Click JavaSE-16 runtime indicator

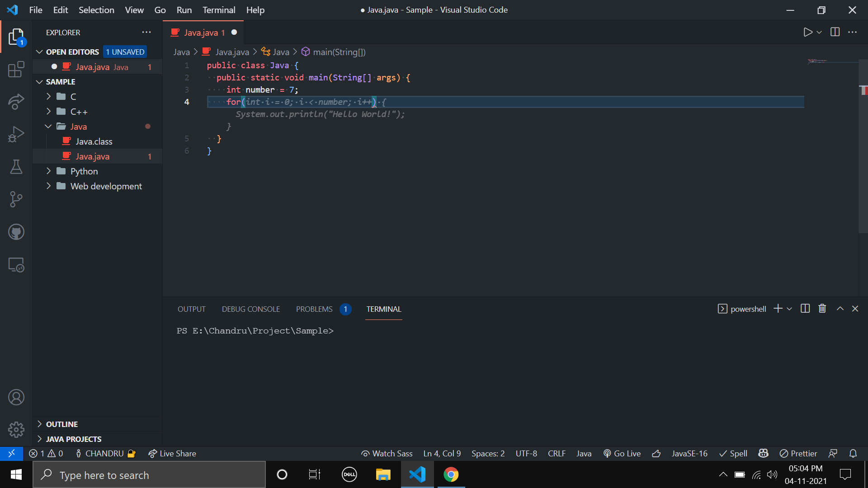pyautogui.click(x=689, y=453)
